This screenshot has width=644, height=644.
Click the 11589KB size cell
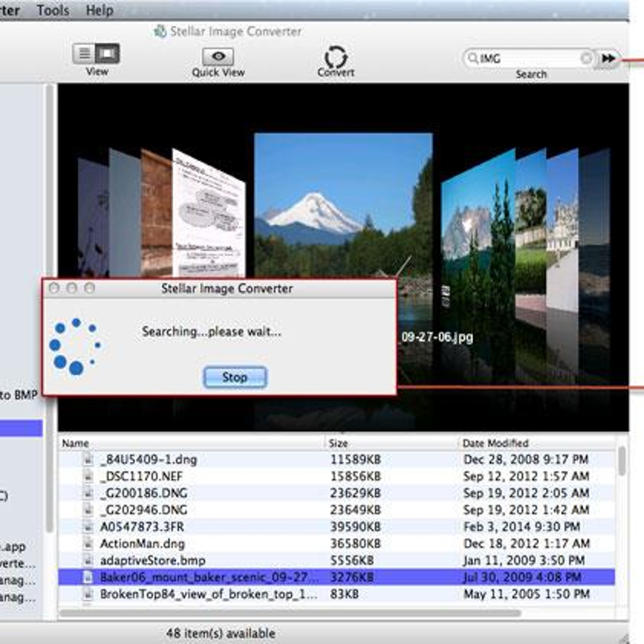click(355, 459)
